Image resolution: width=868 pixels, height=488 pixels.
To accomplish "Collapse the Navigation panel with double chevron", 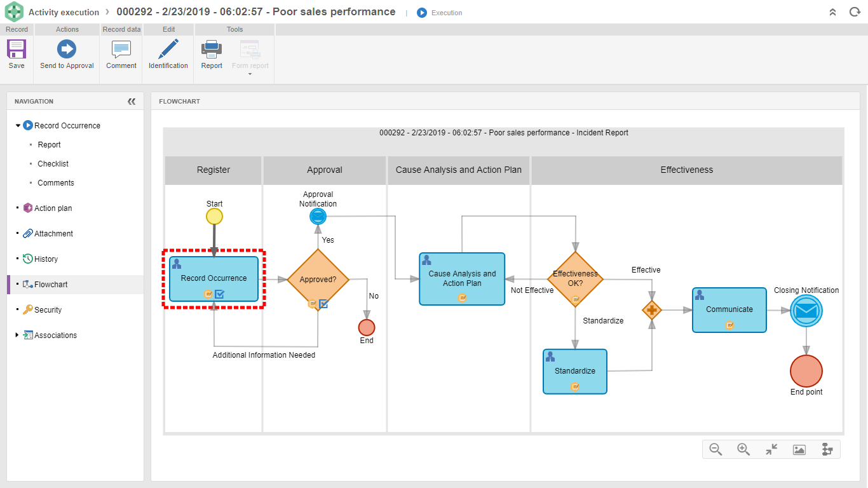I will click(x=132, y=102).
